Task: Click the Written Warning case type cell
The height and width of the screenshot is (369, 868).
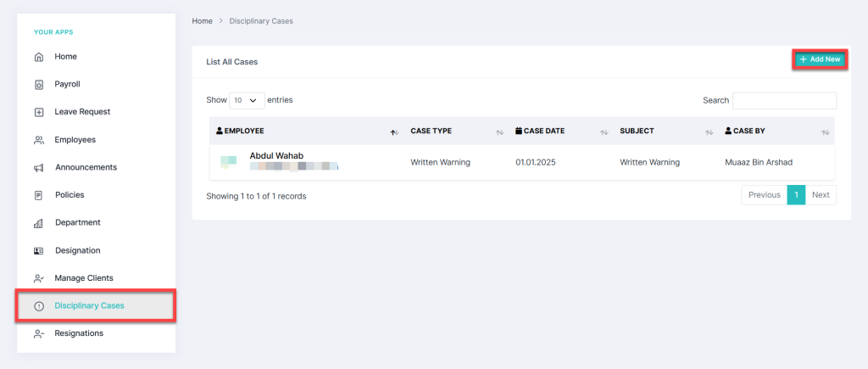Action: click(440, 162)
